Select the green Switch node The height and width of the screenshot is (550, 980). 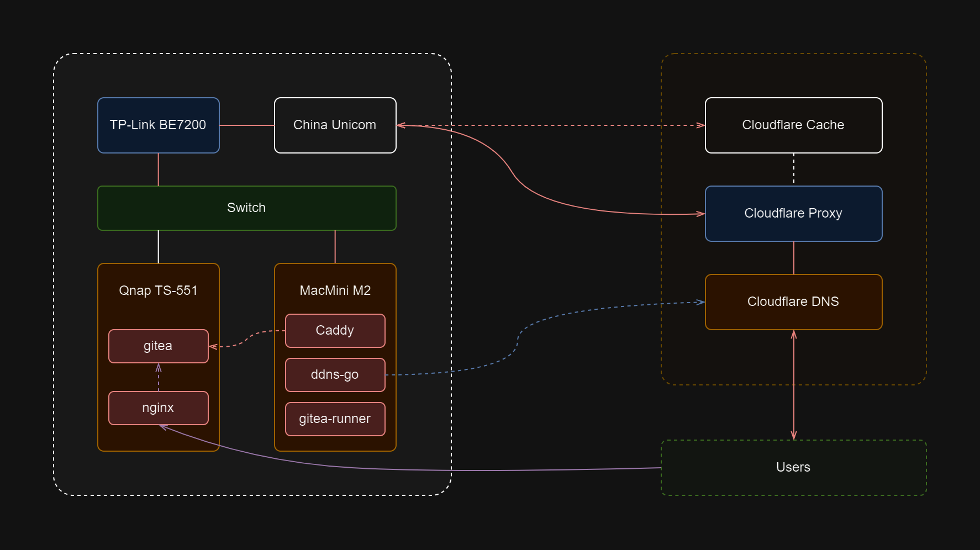(x=246, y=208)
